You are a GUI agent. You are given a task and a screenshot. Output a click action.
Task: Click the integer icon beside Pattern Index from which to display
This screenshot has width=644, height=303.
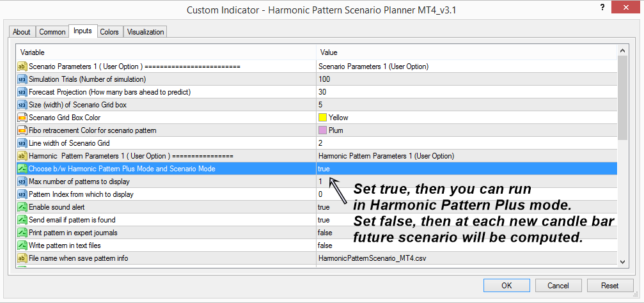coord(22,194)
